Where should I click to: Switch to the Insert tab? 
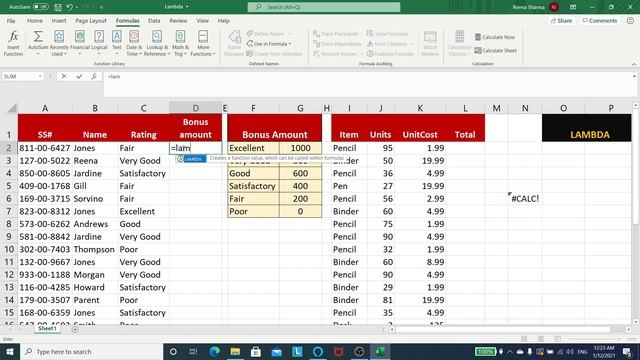(59, 20)
